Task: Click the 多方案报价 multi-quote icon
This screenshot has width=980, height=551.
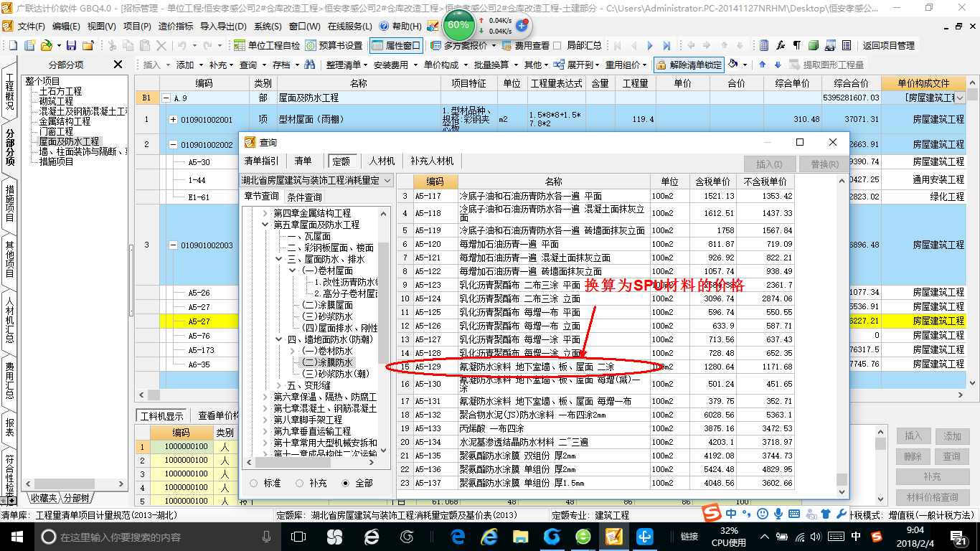Action: 437,45
